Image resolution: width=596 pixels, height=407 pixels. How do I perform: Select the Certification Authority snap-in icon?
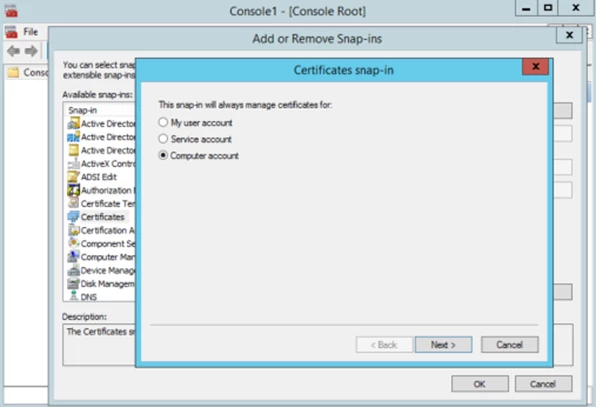pos(73,230)
